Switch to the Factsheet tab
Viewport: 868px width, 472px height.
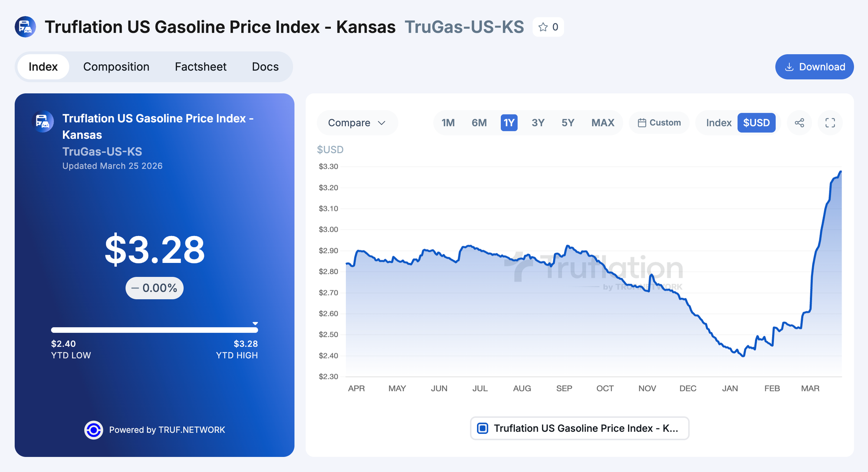(201, 67)
